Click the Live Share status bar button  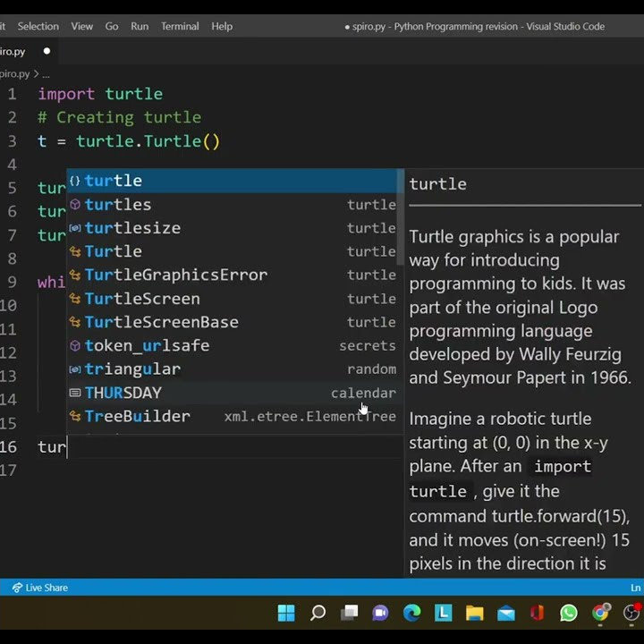pos(40,588)
